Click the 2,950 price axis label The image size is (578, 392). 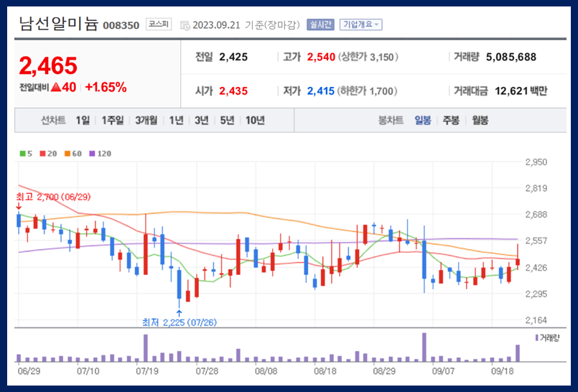(x=536, y=162)
